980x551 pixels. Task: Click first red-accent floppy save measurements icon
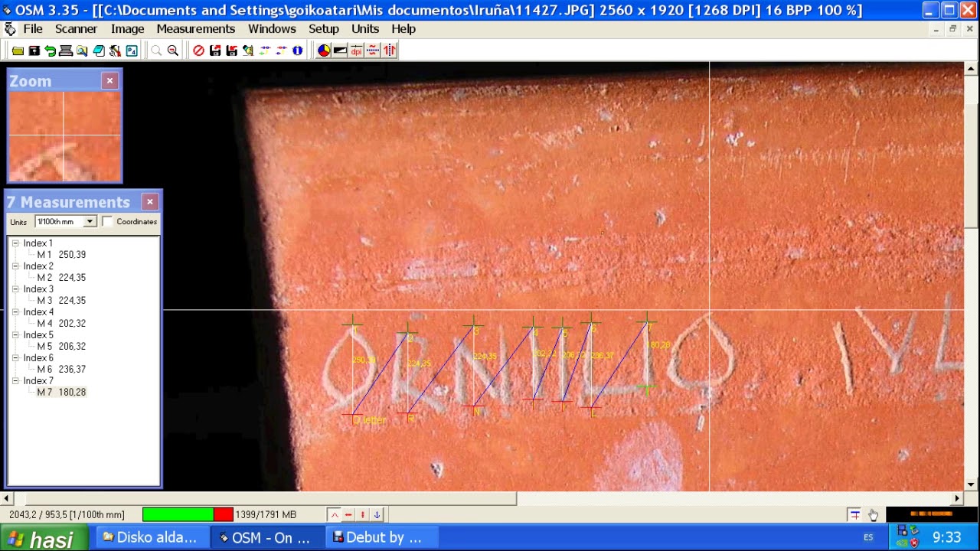click(x=215, y=51)
